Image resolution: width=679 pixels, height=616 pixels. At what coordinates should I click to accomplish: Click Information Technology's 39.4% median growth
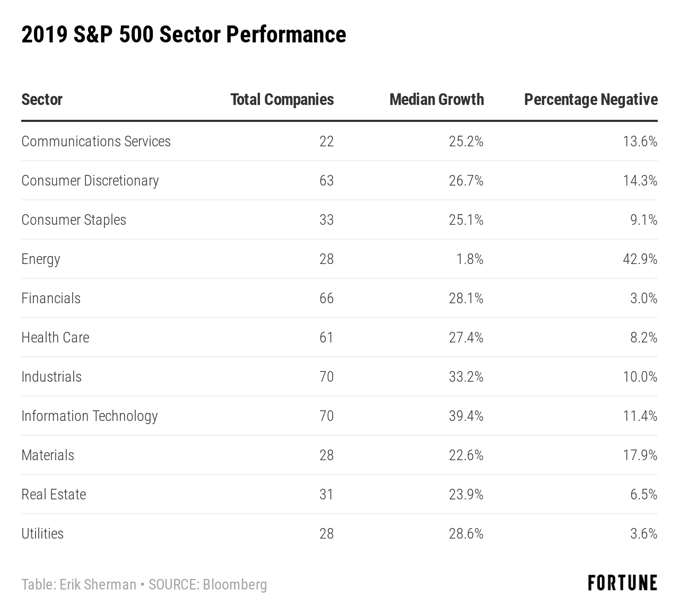[x=466, y=416]
